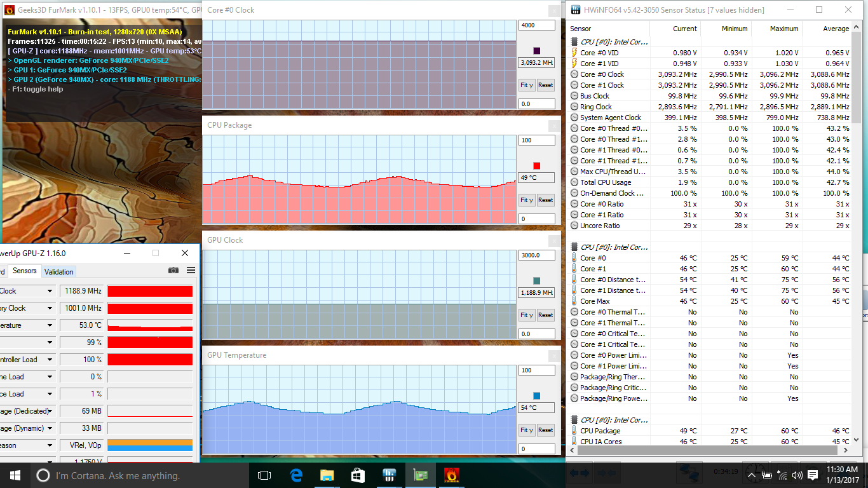This screenshot has width=868, height=488.
Task: Click the icon beside Uncore Ratio
Action: [x=574, y=226]
